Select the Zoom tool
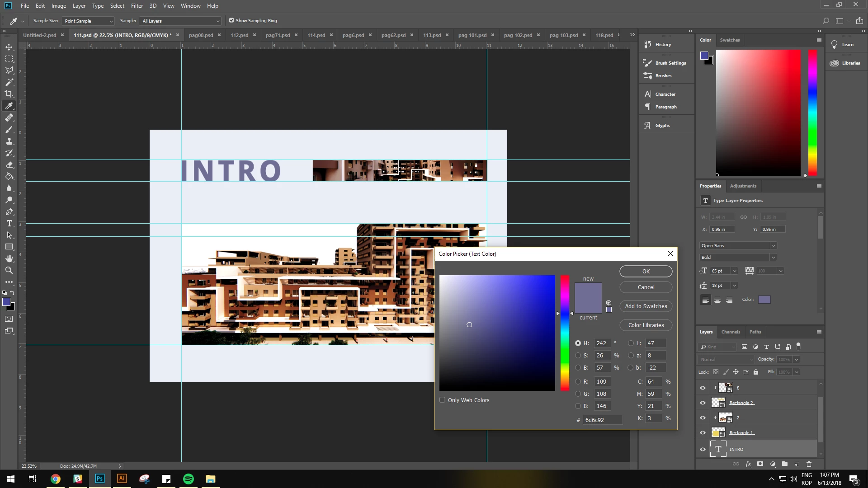 tap(9, 270)
